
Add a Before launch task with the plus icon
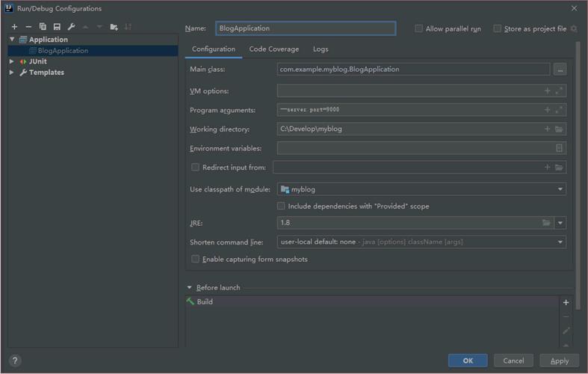coord(566,302)
